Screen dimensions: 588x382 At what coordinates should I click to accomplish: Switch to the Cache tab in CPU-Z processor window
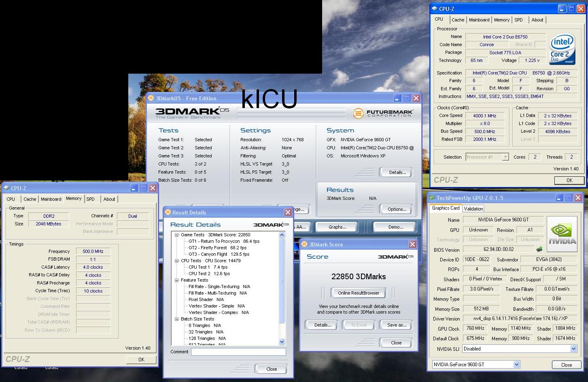coord(458,20)
